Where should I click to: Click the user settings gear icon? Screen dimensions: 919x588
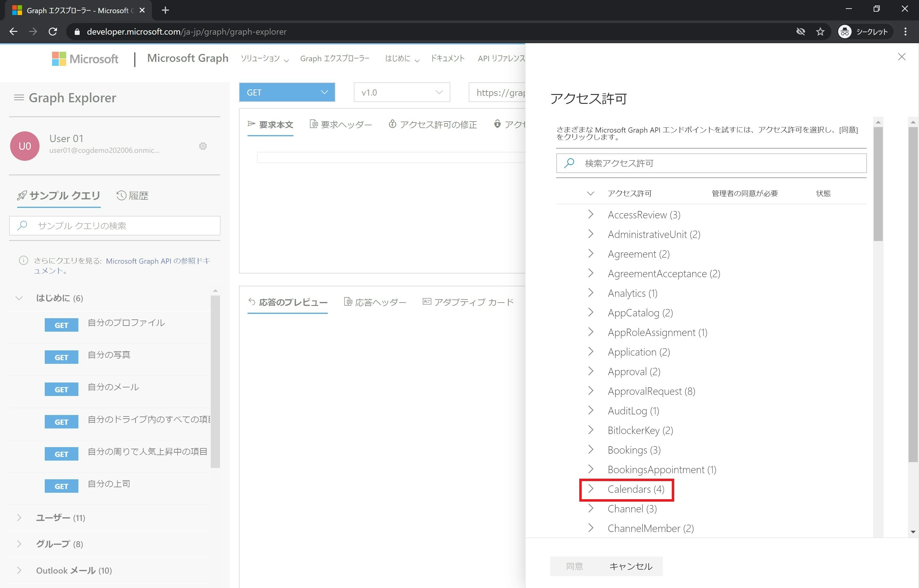coord(203,146)
